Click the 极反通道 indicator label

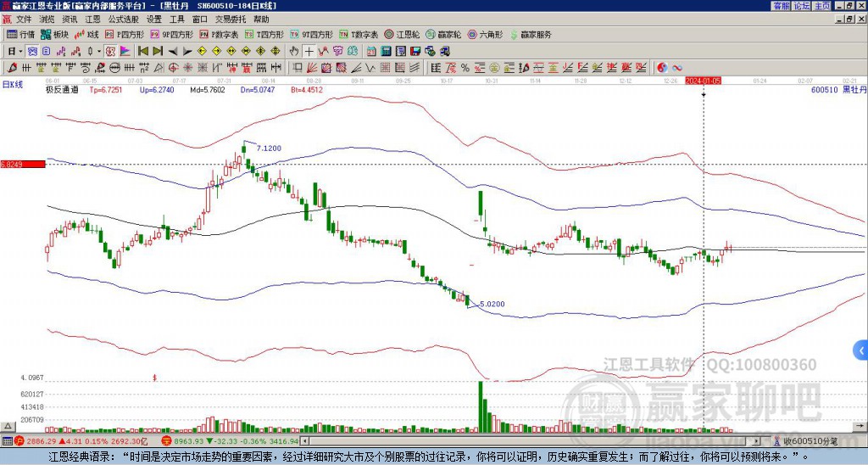(x=62, y=90)
